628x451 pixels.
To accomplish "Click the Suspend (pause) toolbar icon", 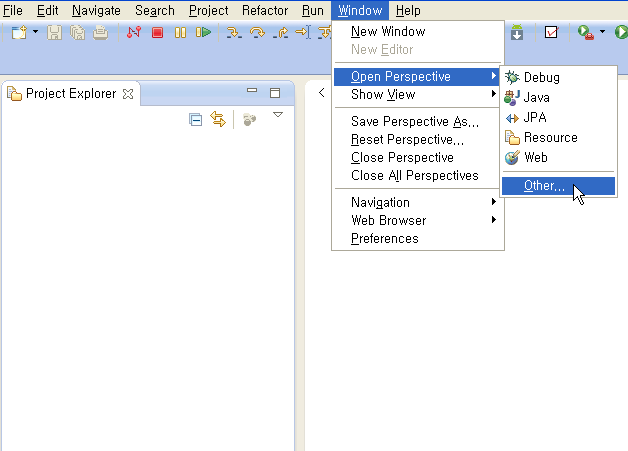I will pyautogui.click(x=180, y=32).
